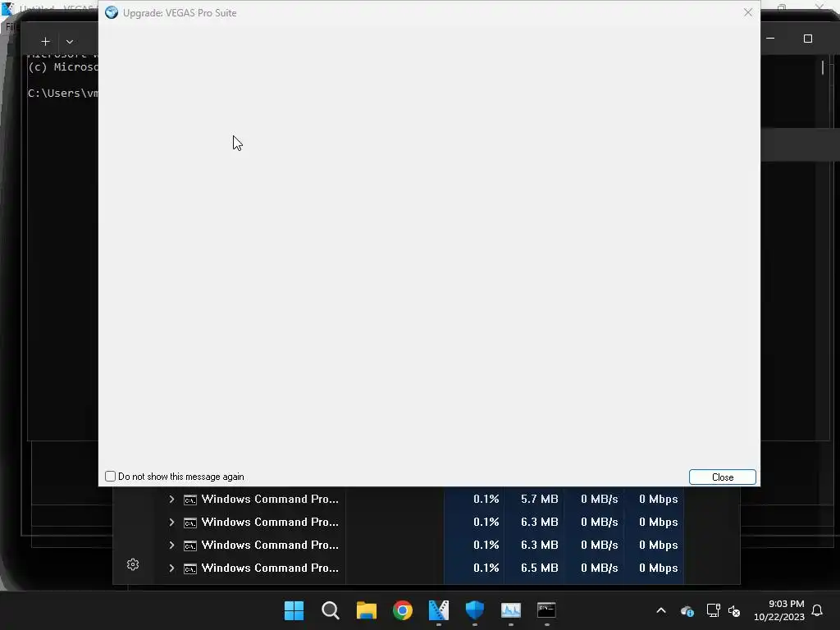Add a new terminal tab with plus button

(x=46, y=41)
